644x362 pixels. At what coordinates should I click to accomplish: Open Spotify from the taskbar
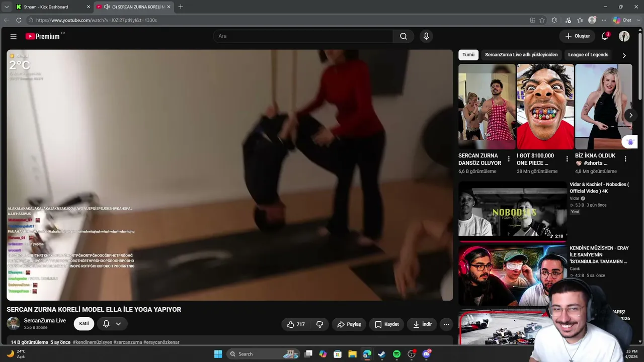coord(396,354)
